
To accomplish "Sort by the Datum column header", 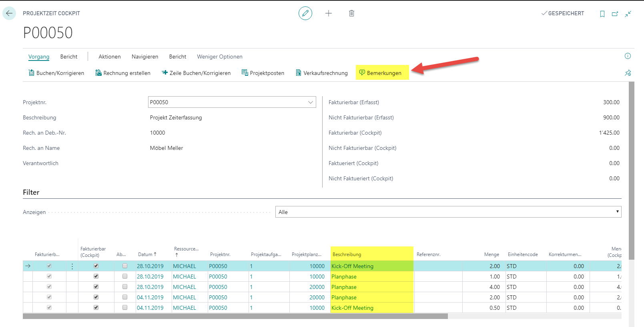I will tap(147, 254).
